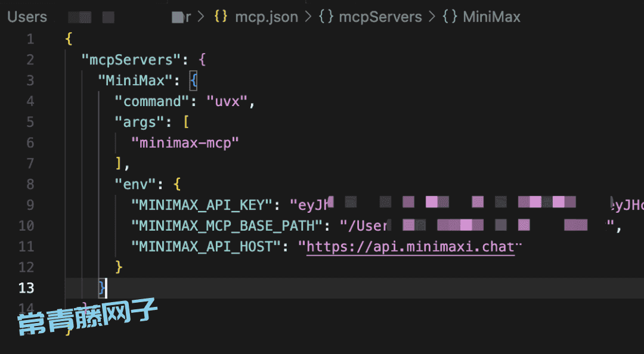
Task: Click the "/User" start of the base path value
Action: 364,226
